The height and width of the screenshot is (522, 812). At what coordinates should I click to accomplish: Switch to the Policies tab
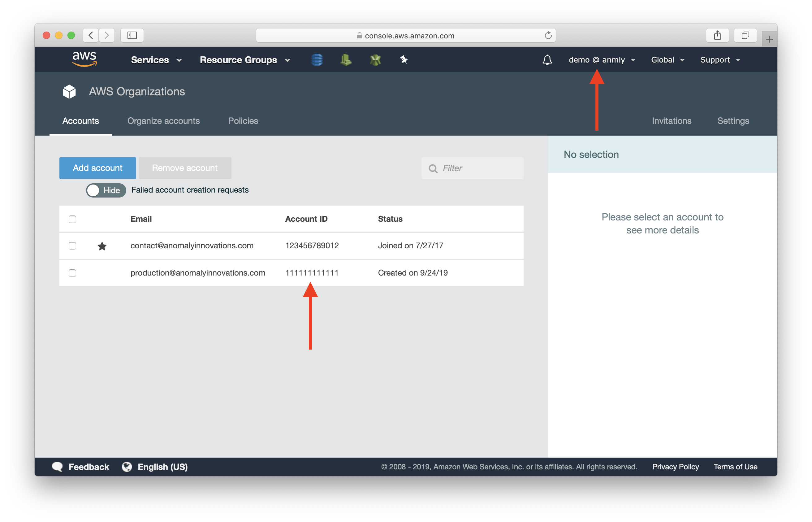click(x=243, y=121)
